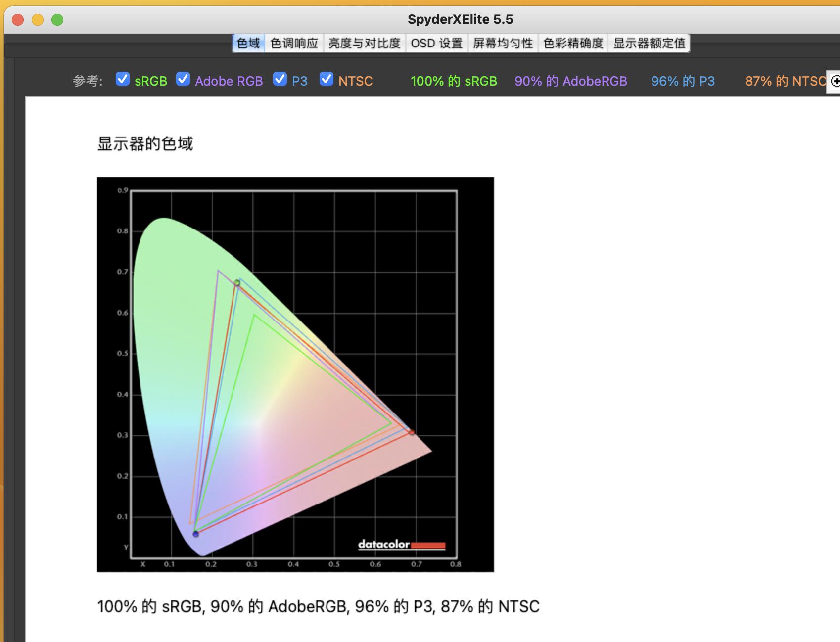
Task: Click the red primary dot on the chart right
Action: [x=412, y=432]
